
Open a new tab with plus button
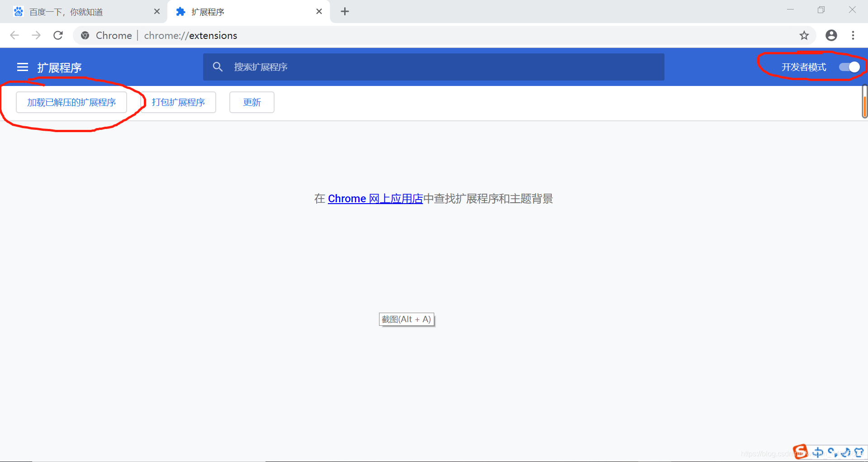(x=345, y=11)
